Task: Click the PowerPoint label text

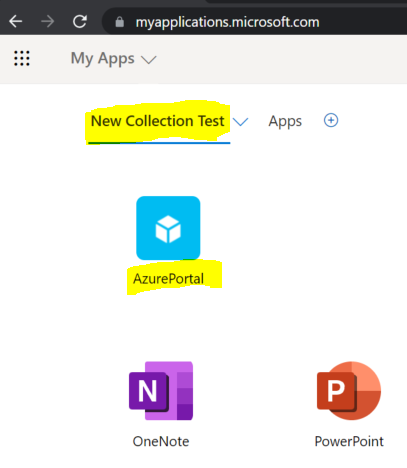Action: pyautogui.click(x=349, y=441)
